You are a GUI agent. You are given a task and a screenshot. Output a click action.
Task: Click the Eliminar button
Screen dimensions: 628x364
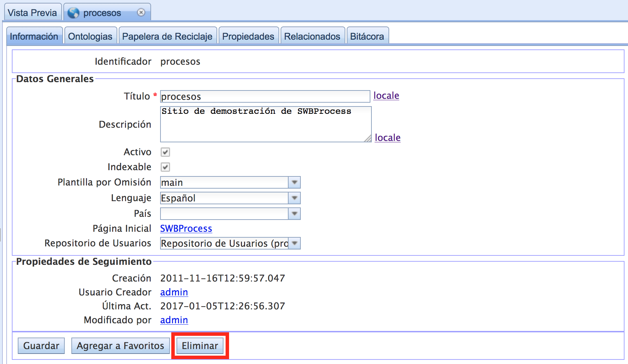[200, 346]
